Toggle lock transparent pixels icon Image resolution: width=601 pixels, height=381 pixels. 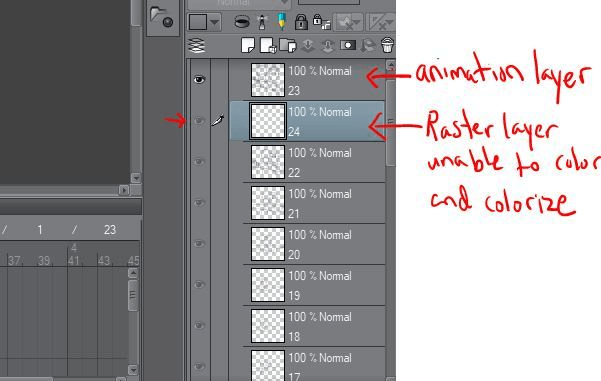point(321,22)
